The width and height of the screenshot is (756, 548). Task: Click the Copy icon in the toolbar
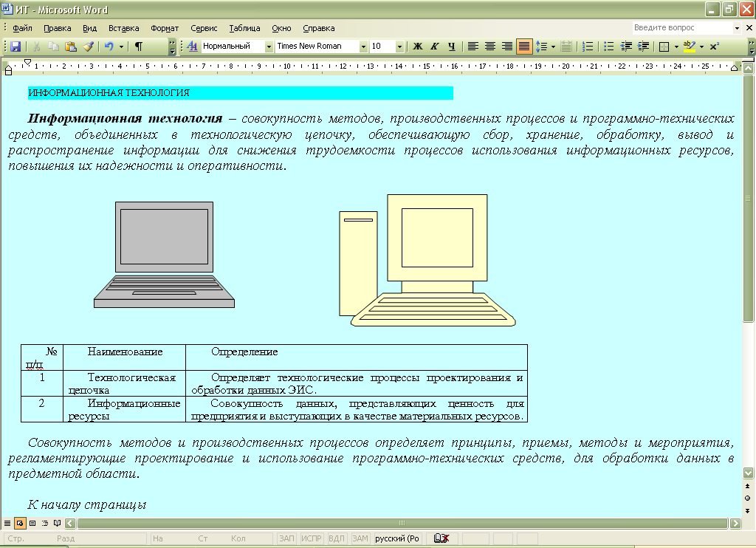[53, 47]
